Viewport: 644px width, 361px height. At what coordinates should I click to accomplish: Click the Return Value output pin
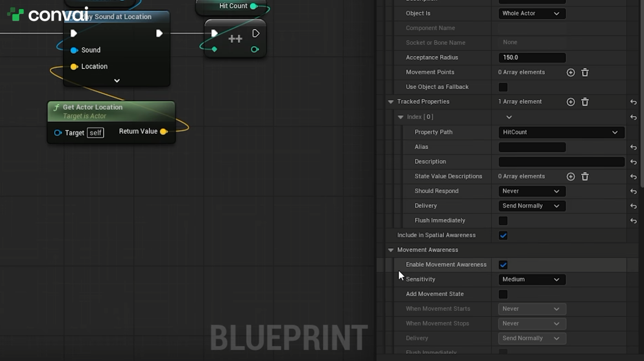click(164, 131)
